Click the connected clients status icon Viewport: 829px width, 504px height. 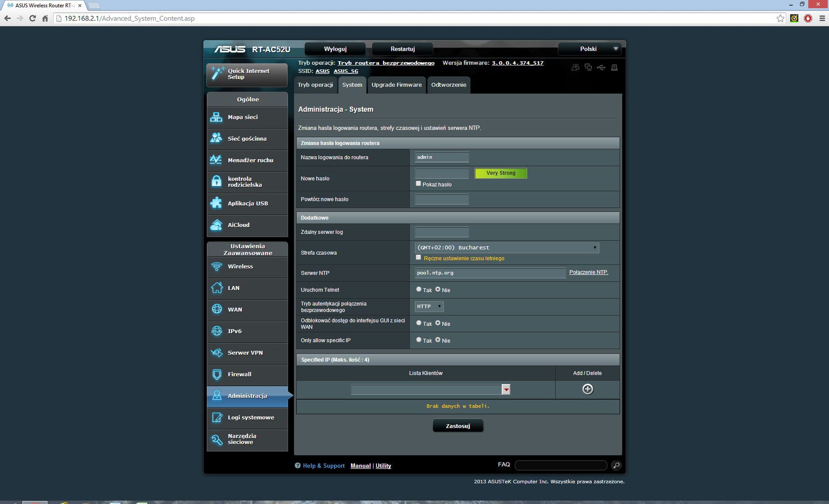(x=575, y=67)
